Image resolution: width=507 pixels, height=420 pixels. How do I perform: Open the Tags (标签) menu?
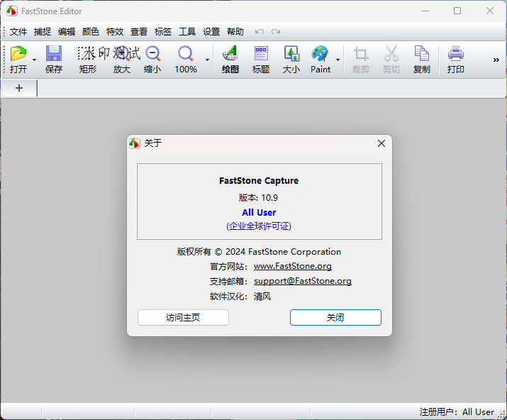coord(163,32)
